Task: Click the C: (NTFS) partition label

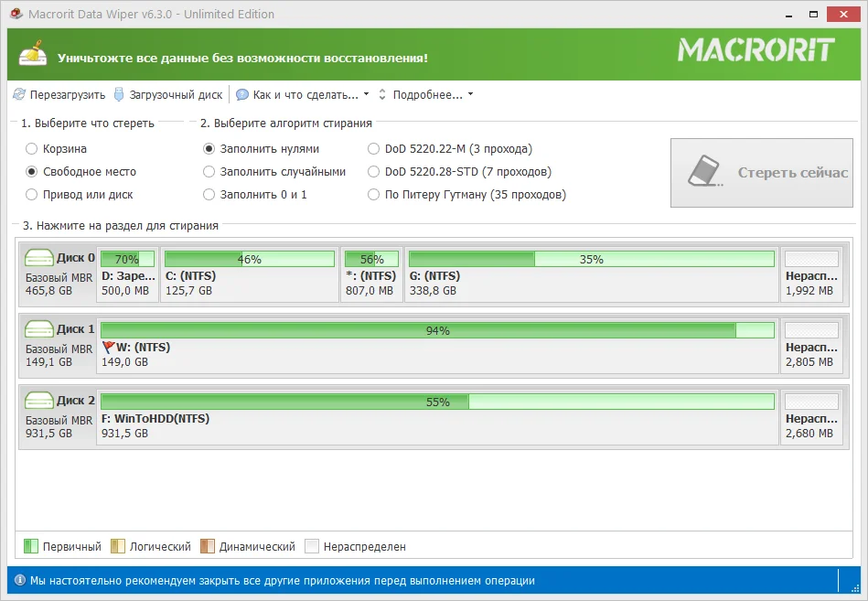Action: click(x=190, y=275)
